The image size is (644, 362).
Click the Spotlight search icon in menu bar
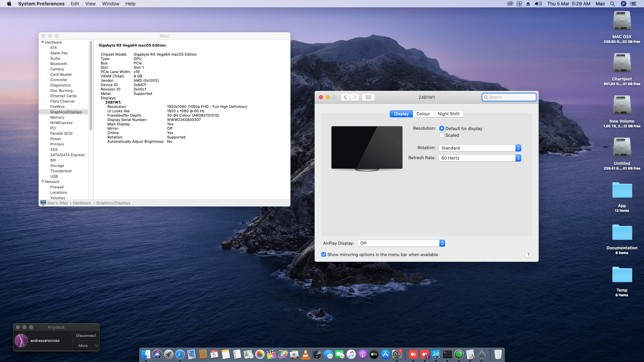click(612, 4)
